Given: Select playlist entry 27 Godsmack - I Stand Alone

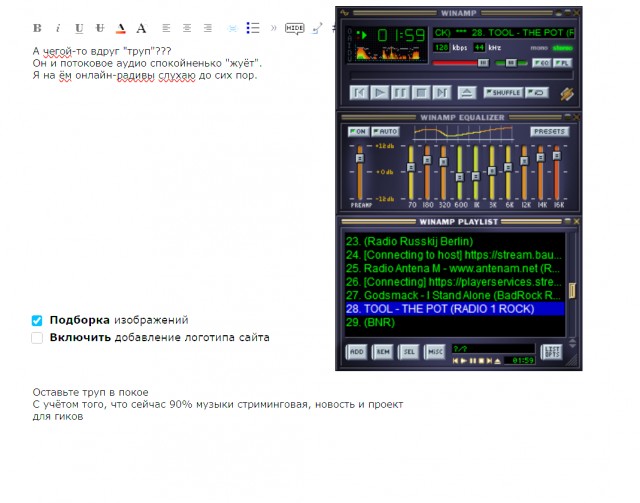Looking at the screenshot, I should 455,295.
